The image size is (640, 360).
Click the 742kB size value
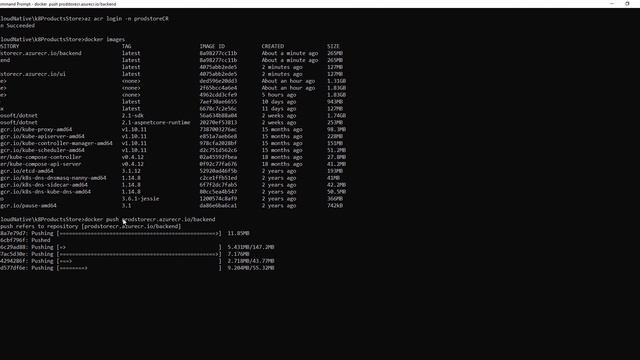point(335,206)
